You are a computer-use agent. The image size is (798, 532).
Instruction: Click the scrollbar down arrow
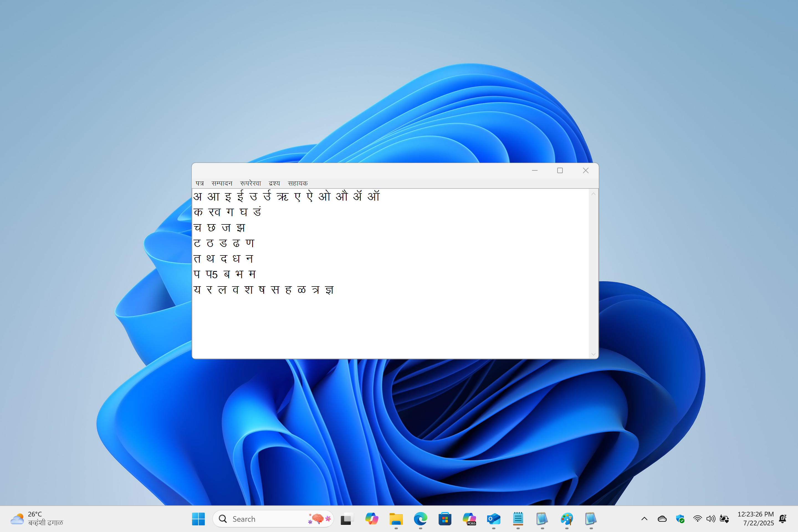[594, 354]
